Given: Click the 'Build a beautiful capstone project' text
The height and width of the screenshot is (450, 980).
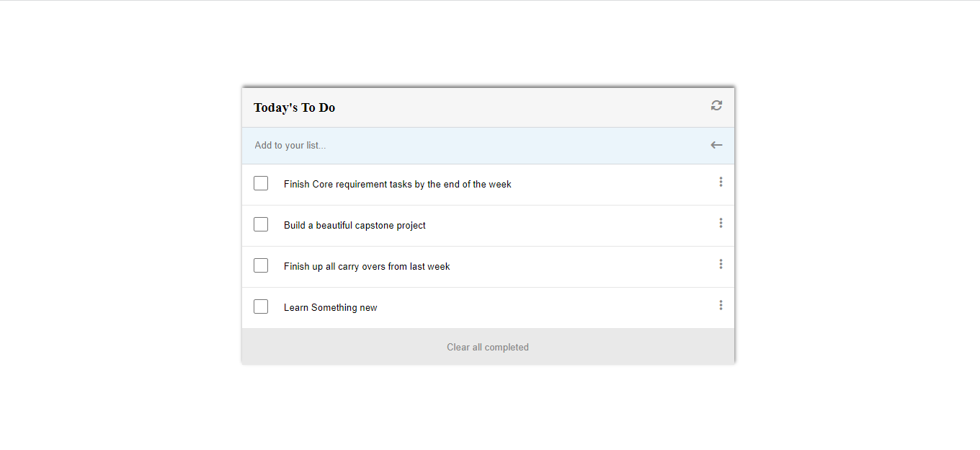Looking at the screenshot, I should pos(355,226).
